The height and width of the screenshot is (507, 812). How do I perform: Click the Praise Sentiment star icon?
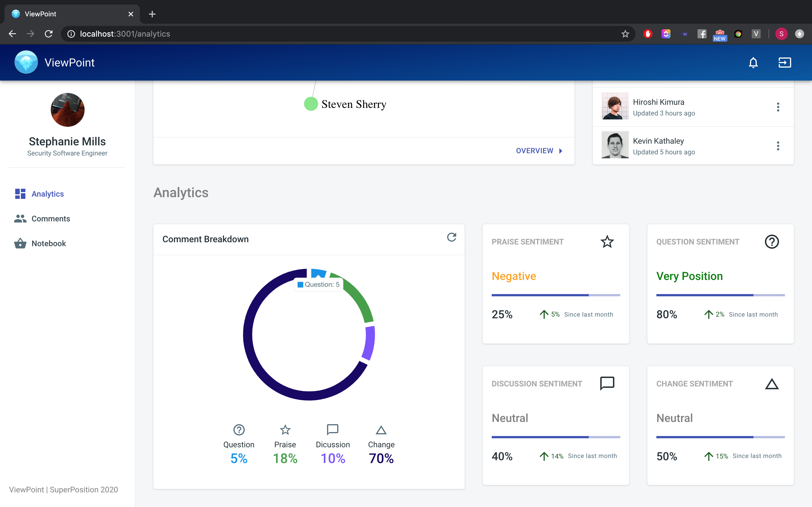[x=607, y=242]
